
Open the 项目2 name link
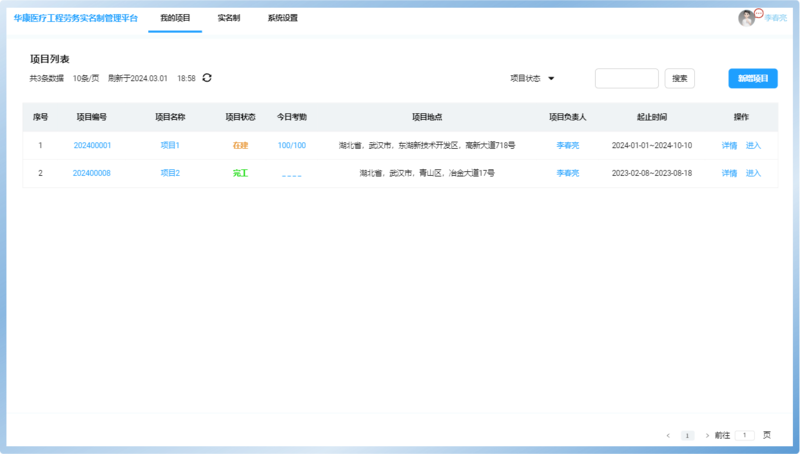170,173
